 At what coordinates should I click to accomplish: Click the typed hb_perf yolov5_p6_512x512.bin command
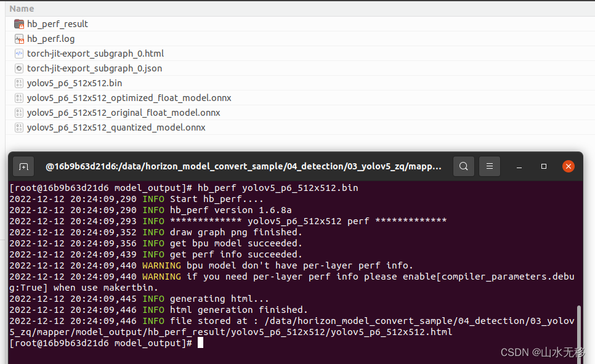(278, 188)
